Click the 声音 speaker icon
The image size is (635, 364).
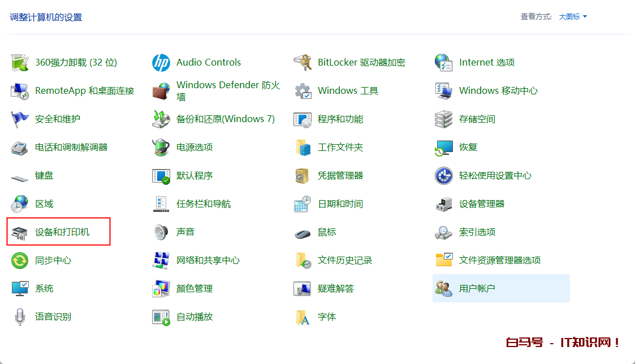[161, 232]
